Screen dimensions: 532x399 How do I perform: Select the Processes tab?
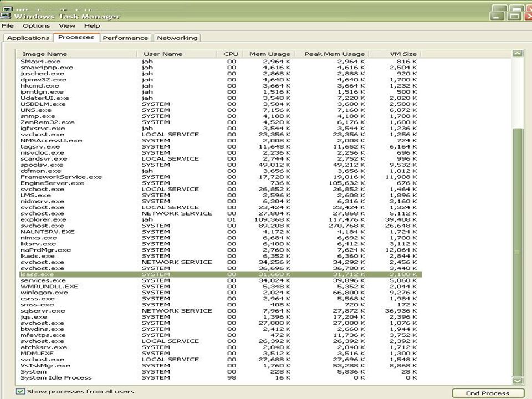(76, 37)
